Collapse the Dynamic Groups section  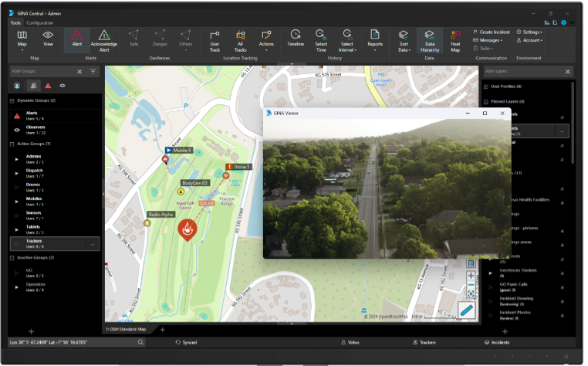[12, 100]
